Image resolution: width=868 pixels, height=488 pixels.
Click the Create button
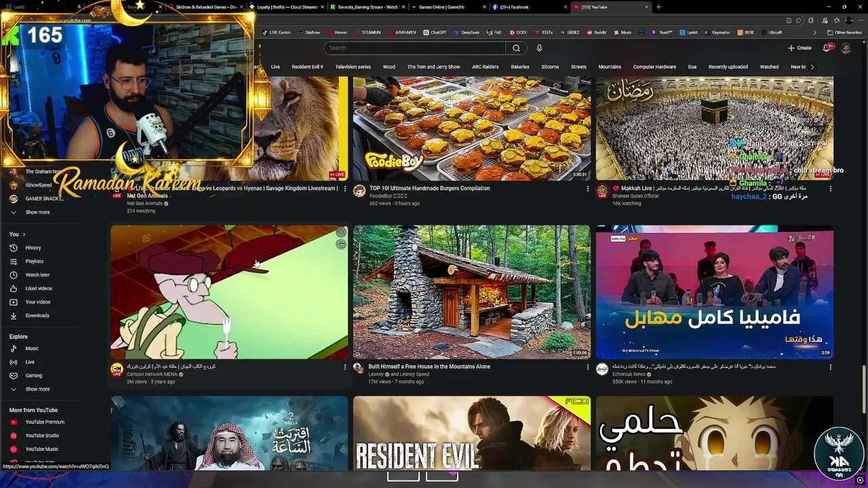[x=800, y=48]
